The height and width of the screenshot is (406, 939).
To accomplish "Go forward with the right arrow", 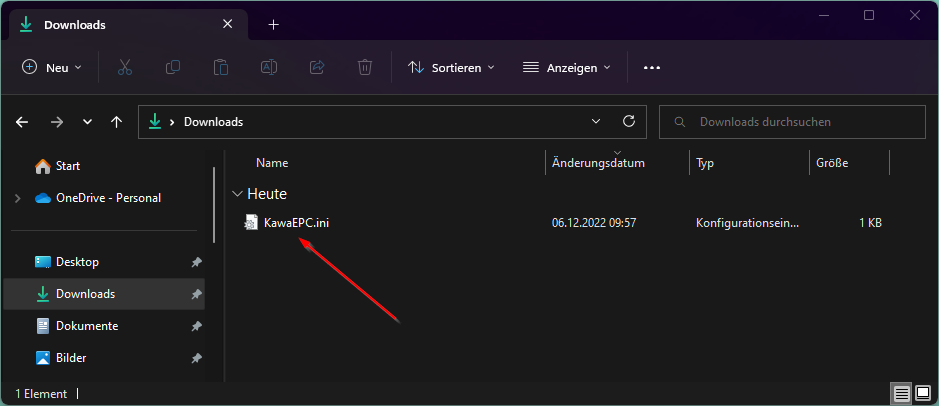I will pos(57,122).
